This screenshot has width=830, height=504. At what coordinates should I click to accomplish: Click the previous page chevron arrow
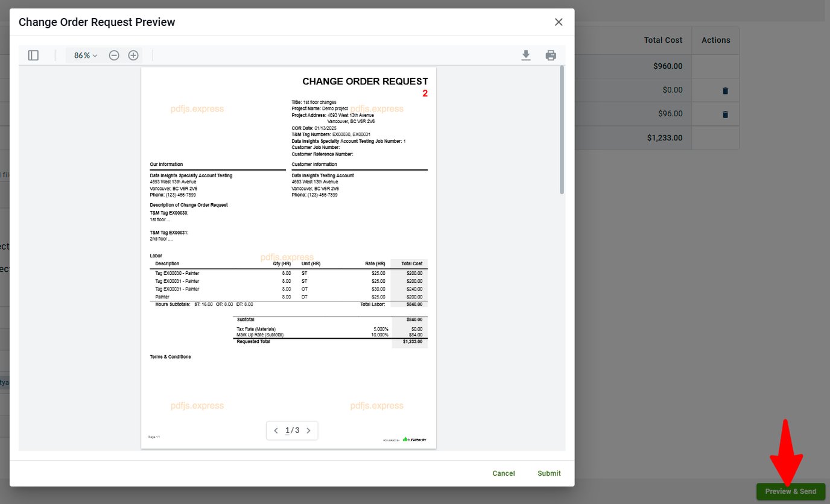click(276, 430)
